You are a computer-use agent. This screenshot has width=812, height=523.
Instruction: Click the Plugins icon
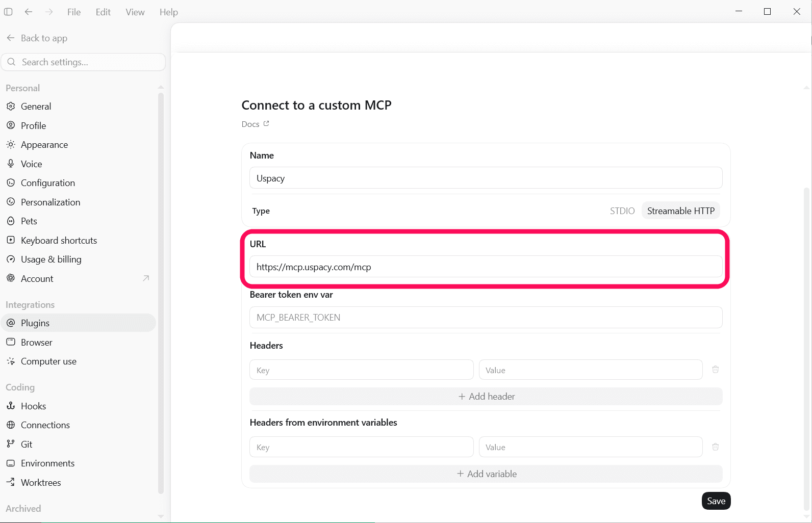(x=11, y=323)
